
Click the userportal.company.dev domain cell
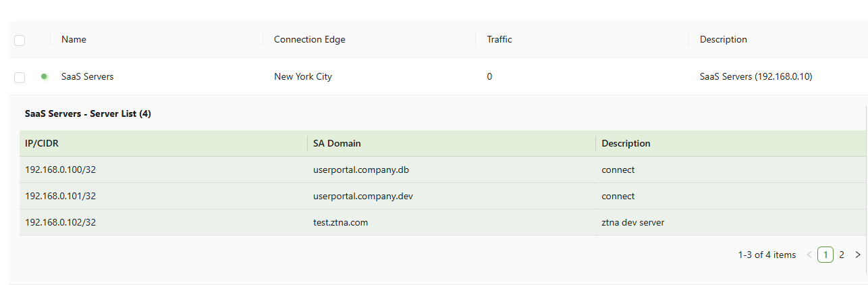(x=362, y=196)
